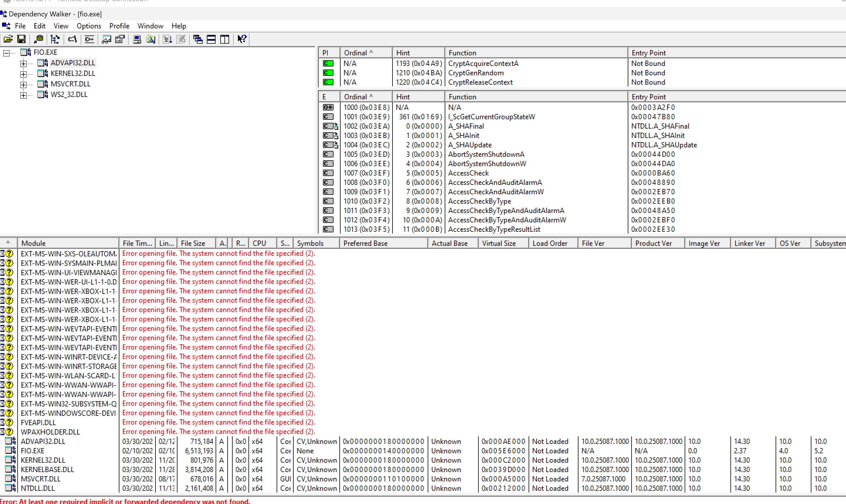Save the dependency tree

pos(21,39)
